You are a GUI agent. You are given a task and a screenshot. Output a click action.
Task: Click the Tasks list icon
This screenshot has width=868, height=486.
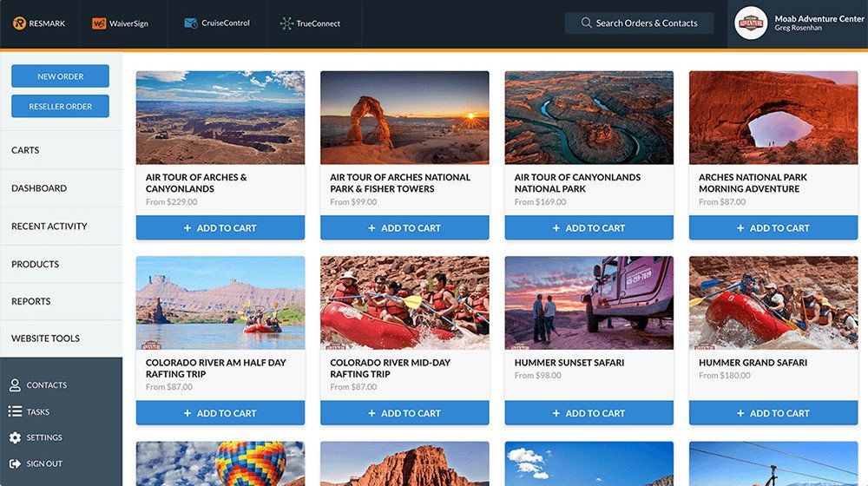pyautogui.click(x=15, y=411)
